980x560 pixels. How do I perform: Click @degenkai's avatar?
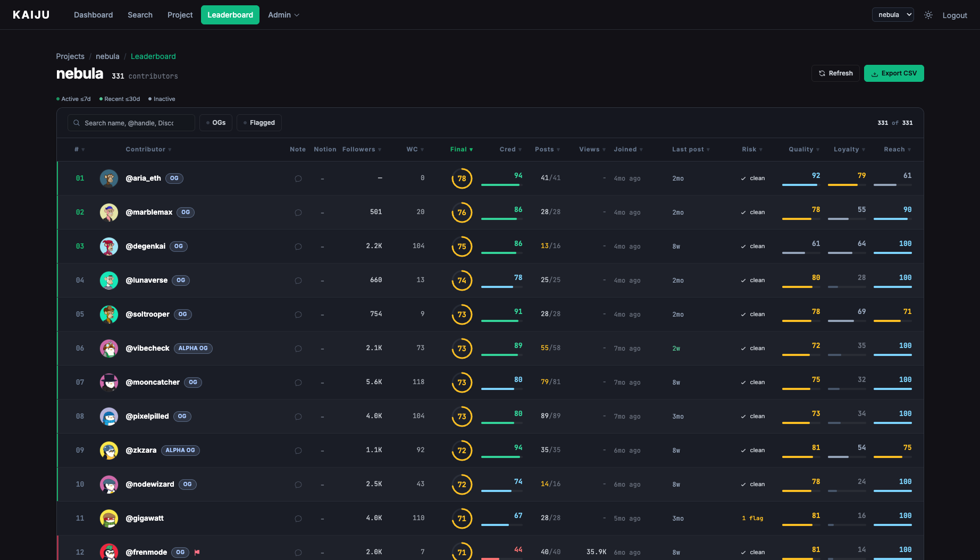109,247
